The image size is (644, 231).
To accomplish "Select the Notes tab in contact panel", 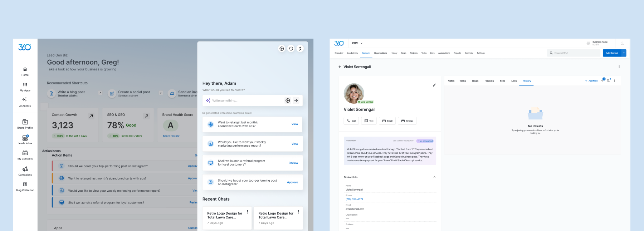I will 451,81.
